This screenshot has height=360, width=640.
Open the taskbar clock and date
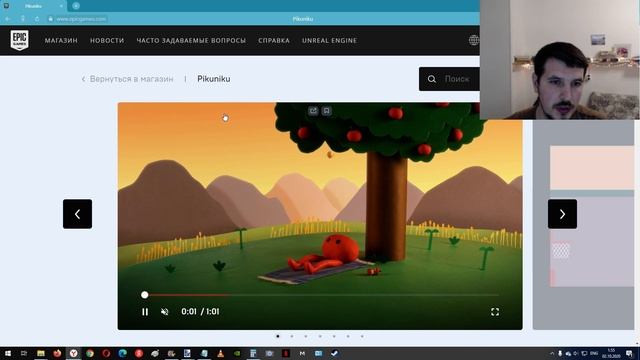coord(611,353)
